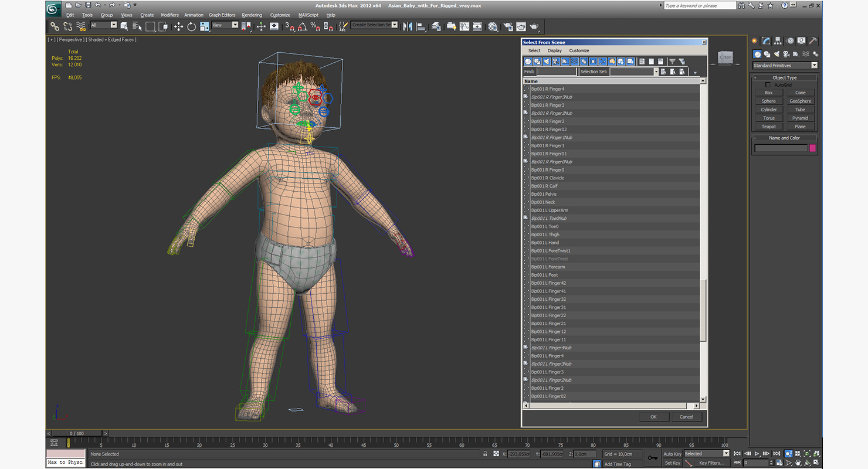Toggle Display Lights filter in Select From Scene
Viewport: 868px width, 469px height.
547,62
